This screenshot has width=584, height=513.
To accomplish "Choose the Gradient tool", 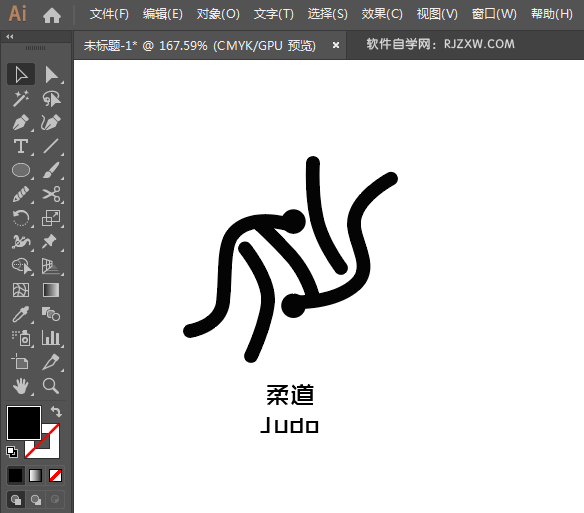I will point(51,290).
